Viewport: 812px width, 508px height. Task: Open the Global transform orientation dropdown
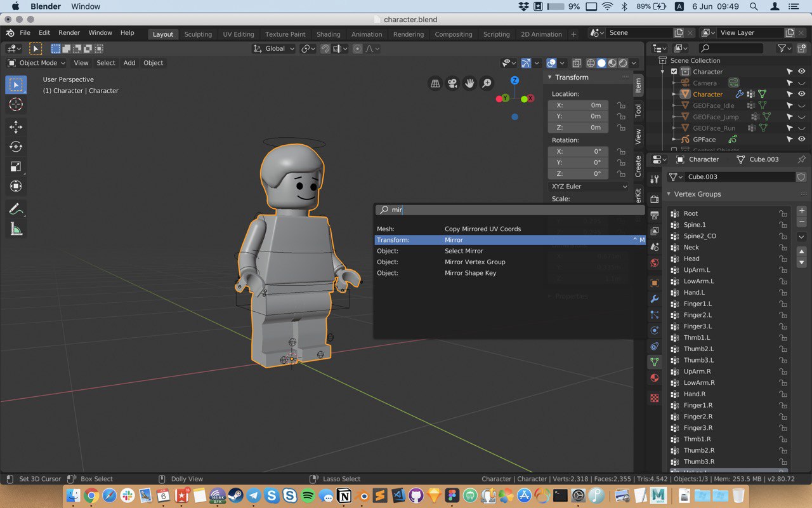[x=274, y=49]
